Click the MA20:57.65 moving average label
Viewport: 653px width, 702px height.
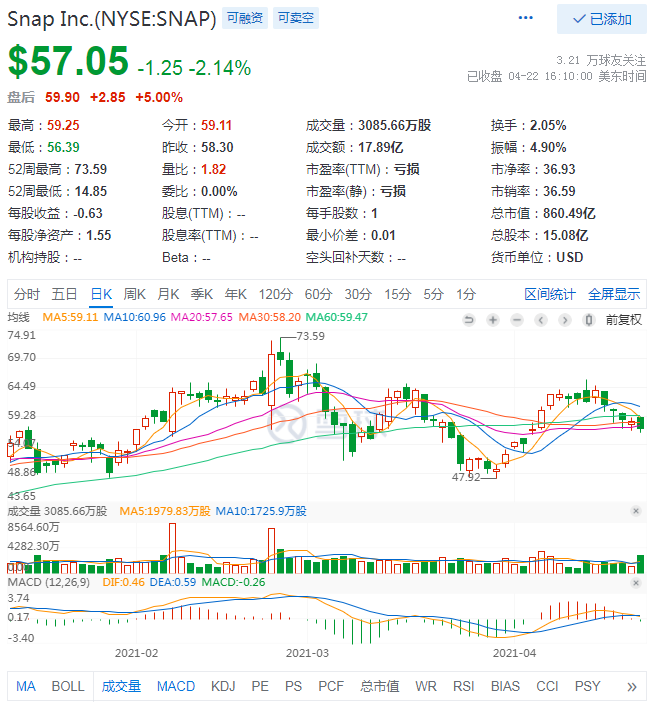(202, 317)
